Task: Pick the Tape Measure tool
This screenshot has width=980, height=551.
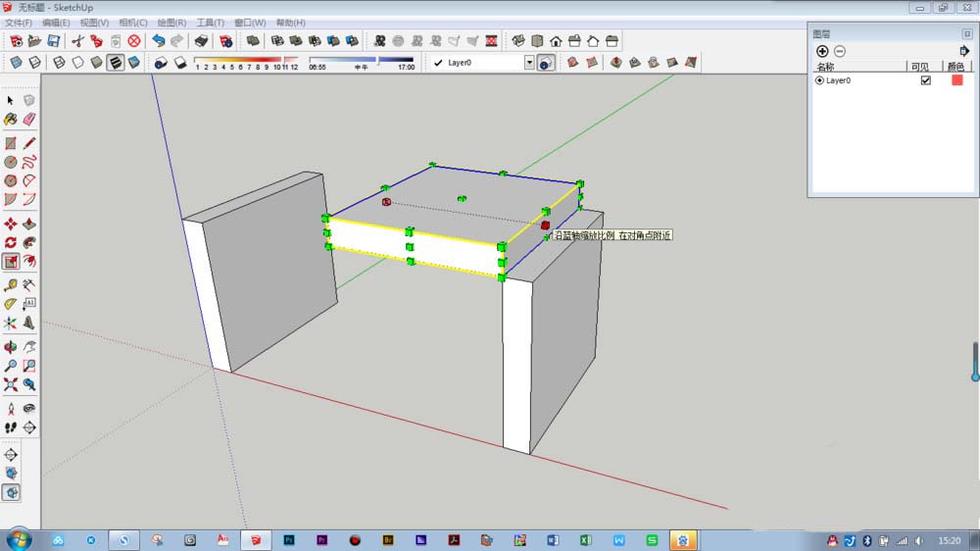Action: point(11,285)
